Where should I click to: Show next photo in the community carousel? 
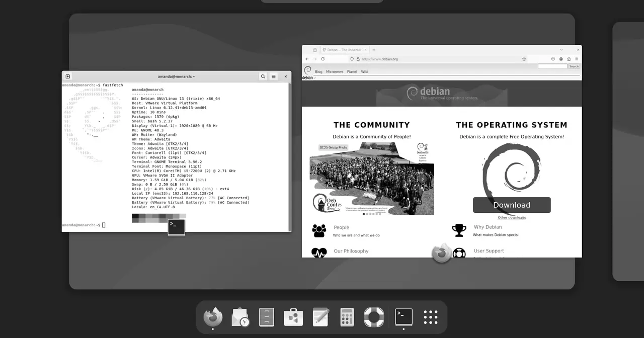pyautogui.click(x=423, y=179)
